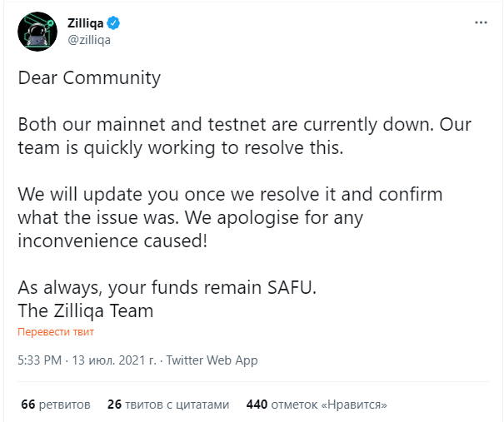Screen dimensions: 504x422
Task: Open Zilliqa's profile avatar image
Action: click(37, 32)
